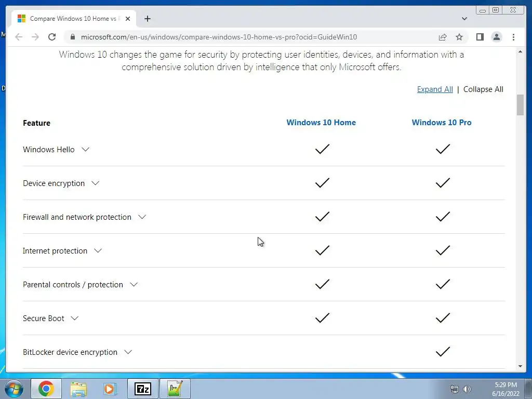The image size is (532, 399).
Task: Click the address bar URL
Action: [219, 37]
